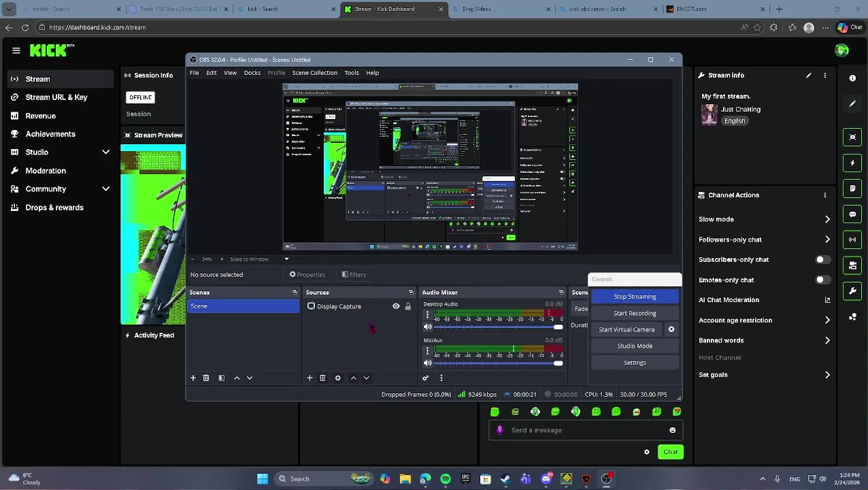Open the Kick hamburger menu

(16, 50)
